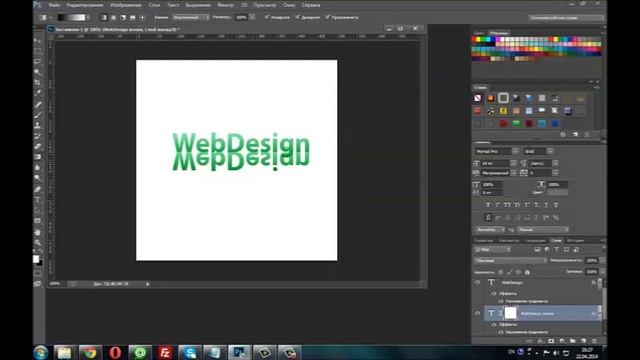Click the foreground color swatch in toolbox
The width and height of the screenshot is (640, 360).
pos(36,259)
